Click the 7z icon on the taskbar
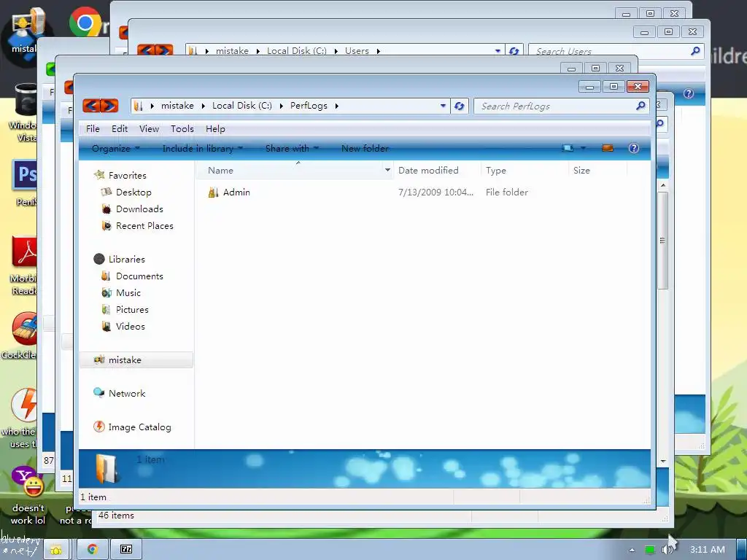This screenshot has width=747, height=560. 125,550
